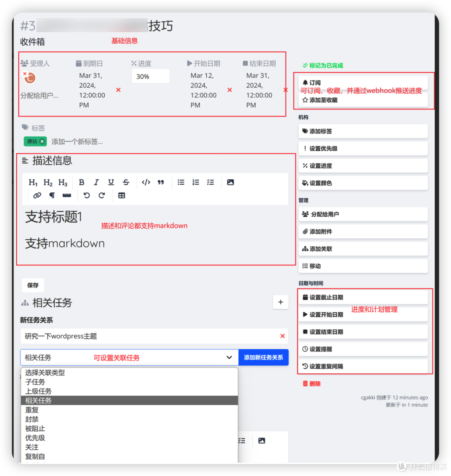Viewport: 451px width, 476px height.
Task: Select 子任务 relation option
Action: coord(129,382)
